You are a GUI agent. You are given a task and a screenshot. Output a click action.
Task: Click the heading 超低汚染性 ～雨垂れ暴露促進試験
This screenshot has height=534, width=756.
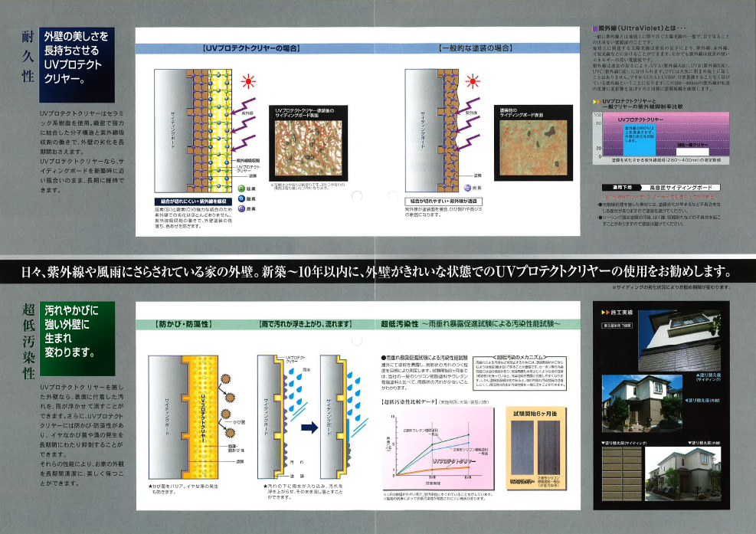click(x=470, y=324)
